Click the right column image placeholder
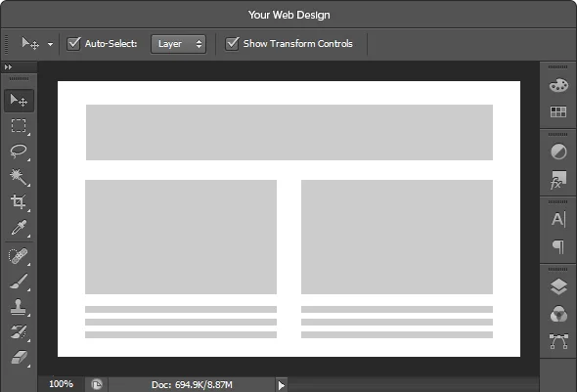Screen dimensions: 577x392 pyautogui.click(x=397, y=237)
